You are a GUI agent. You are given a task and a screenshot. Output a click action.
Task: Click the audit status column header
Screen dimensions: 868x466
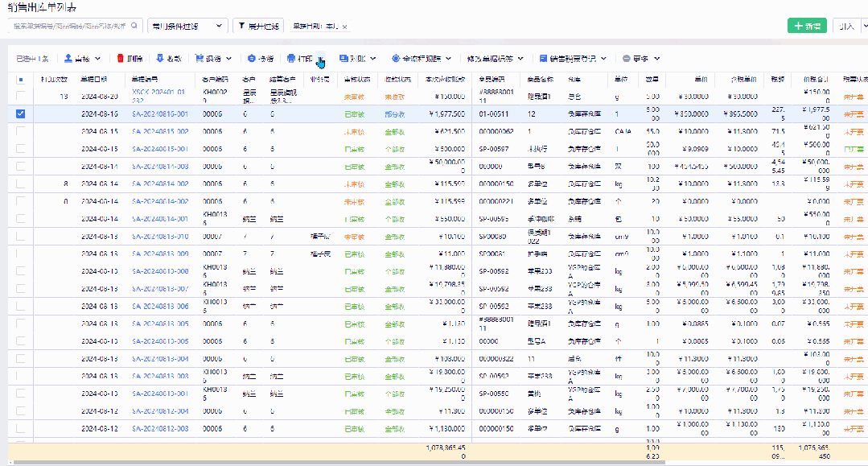click(356, 80)
